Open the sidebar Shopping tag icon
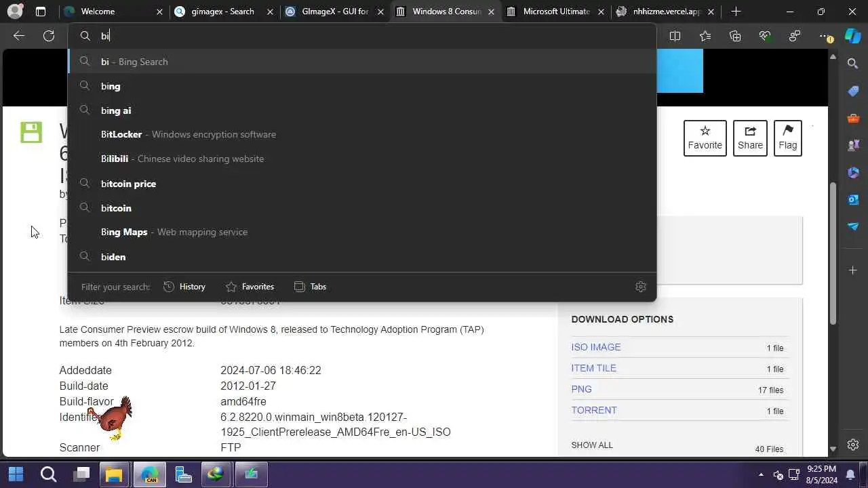868x488 pixels. point(853,91)
